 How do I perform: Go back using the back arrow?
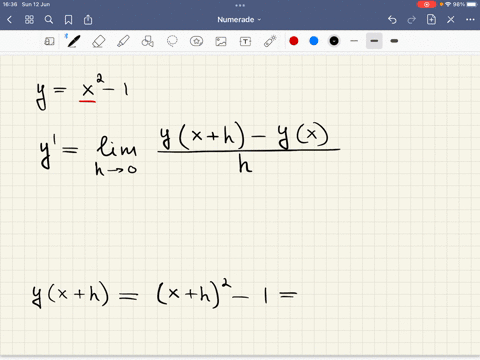(x=9, y=20)
